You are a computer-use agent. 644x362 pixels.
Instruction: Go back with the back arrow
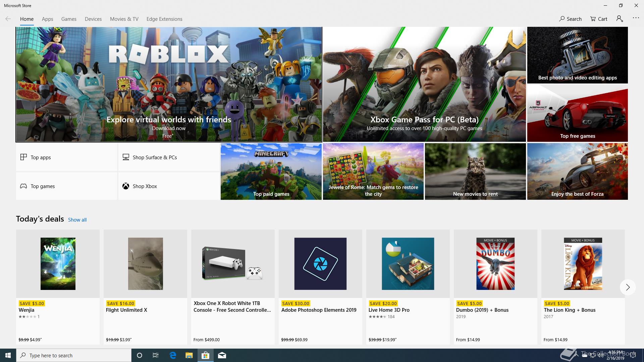pos(8,19)
